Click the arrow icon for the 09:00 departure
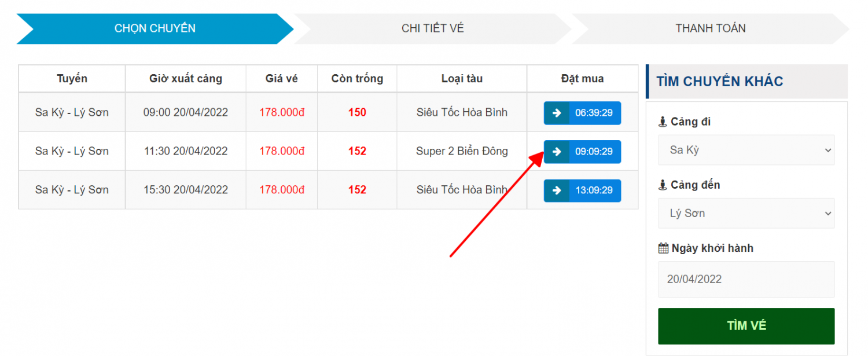Screen dimensions: 868x356 click(x=557, y=113)
